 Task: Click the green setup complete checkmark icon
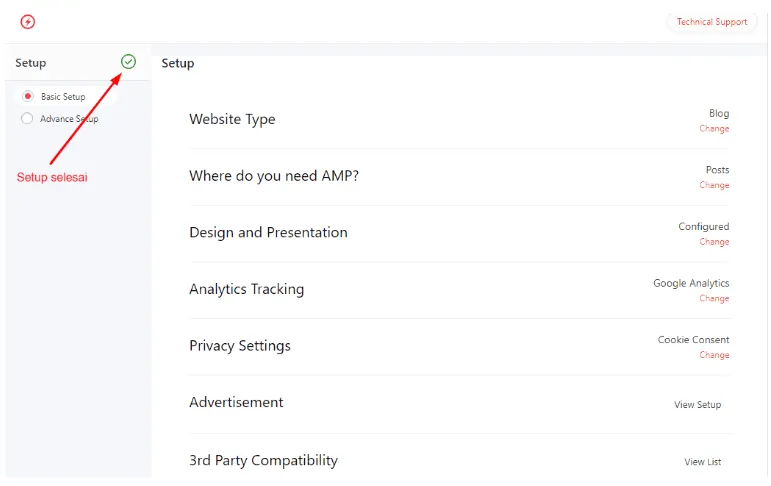pyautogui.click(x=128, y=62)
